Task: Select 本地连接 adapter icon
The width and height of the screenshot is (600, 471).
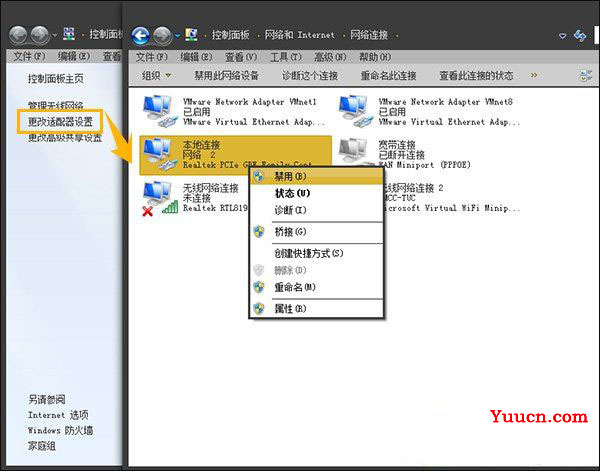Action: [159, 154]
